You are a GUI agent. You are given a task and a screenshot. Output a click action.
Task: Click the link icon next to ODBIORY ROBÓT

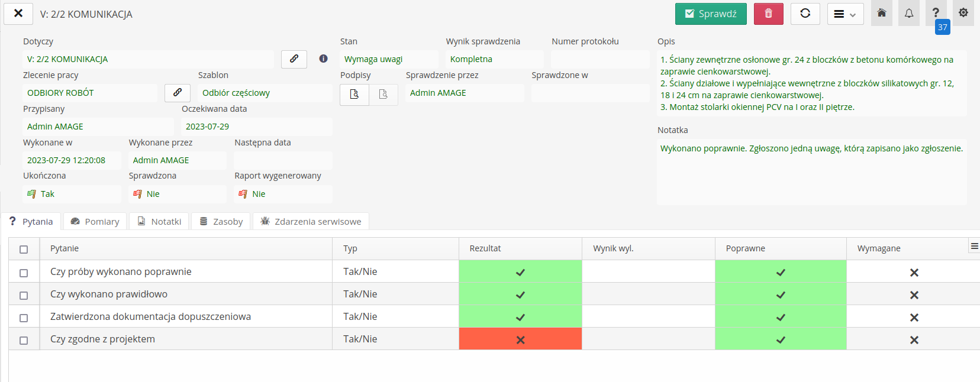click(x=177, y=93)
